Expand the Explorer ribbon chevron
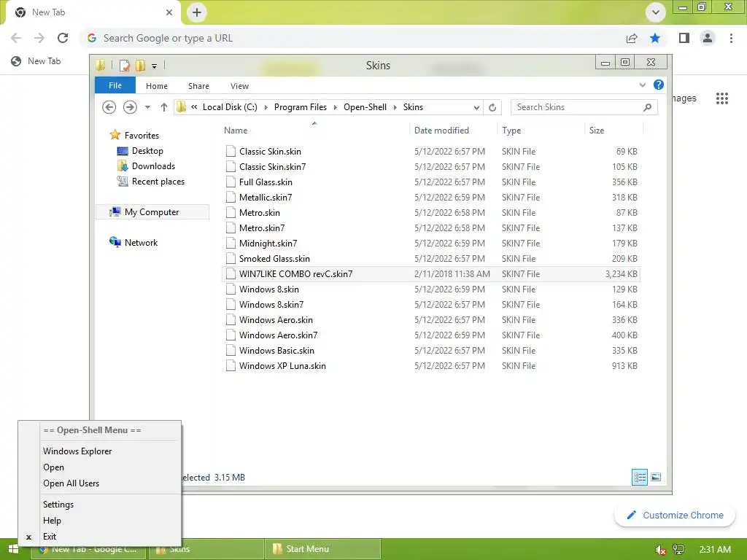Viewport: 747px width, 560px height. click(642, 85)
